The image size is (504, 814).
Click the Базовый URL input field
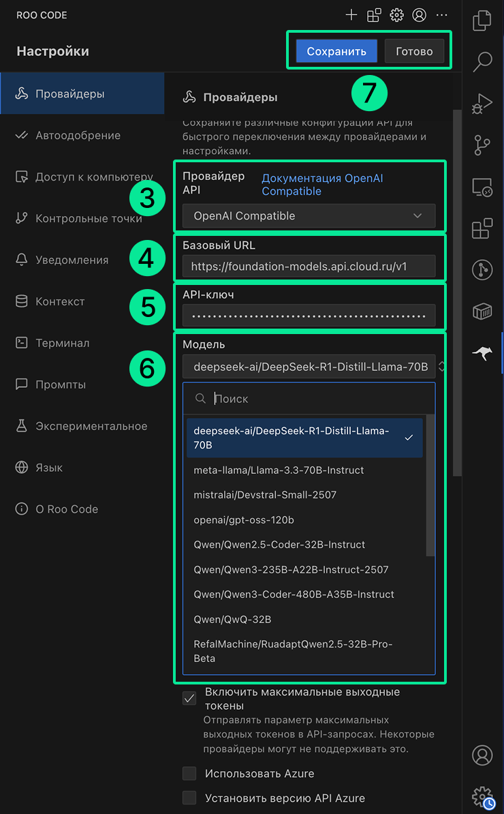click(309, 267)
